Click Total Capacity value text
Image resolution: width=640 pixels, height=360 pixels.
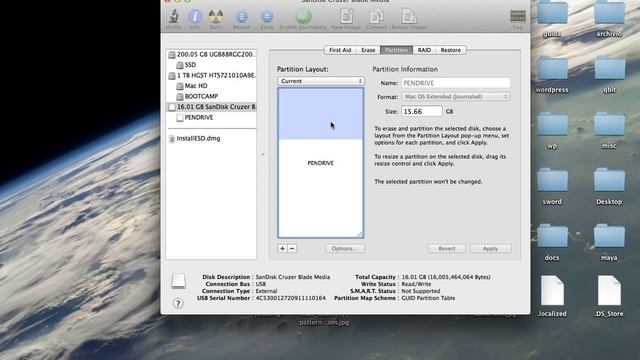point(446,277)
